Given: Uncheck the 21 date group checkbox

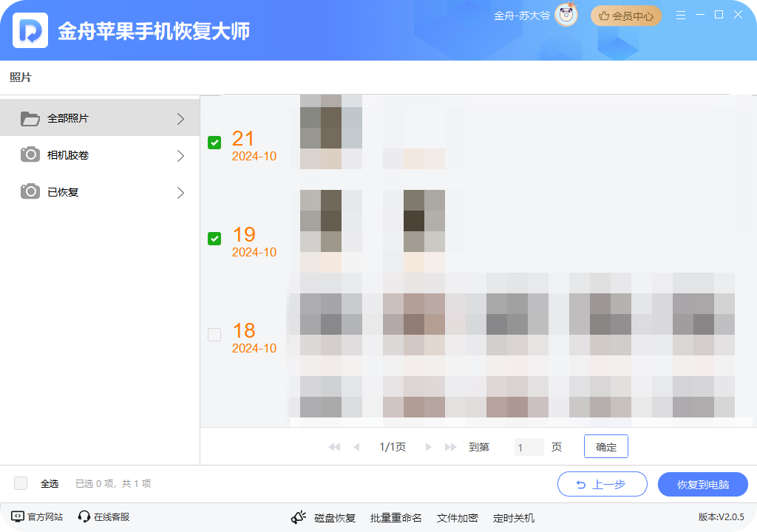Looking at the screenshot, I should 214,143.
